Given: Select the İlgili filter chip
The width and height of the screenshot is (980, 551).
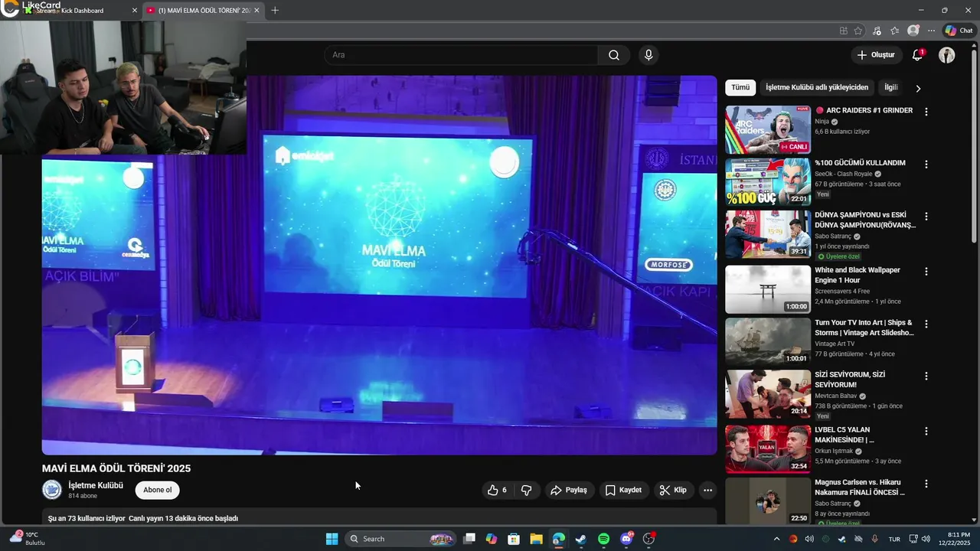Looking at the screenshot, I should pos(891,87).
